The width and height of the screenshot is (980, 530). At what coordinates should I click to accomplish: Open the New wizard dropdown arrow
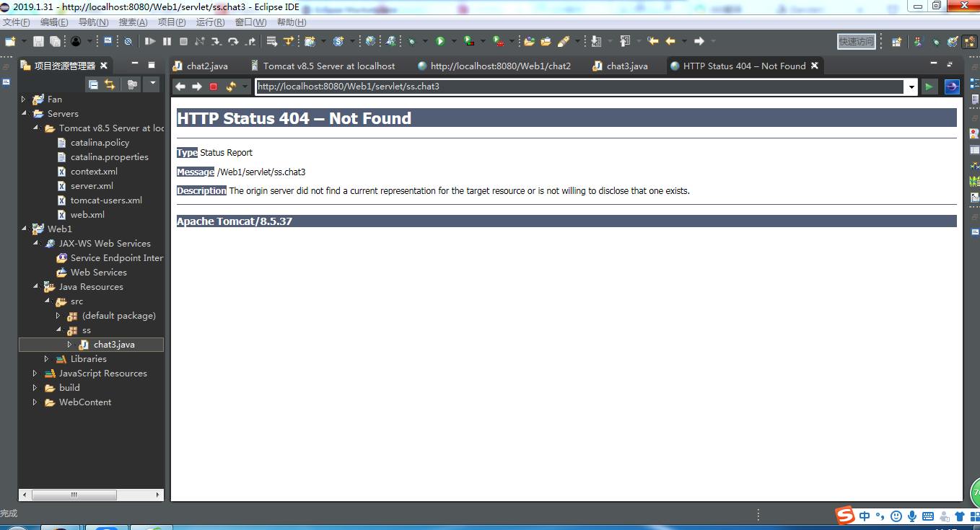(x=24, y=41)
